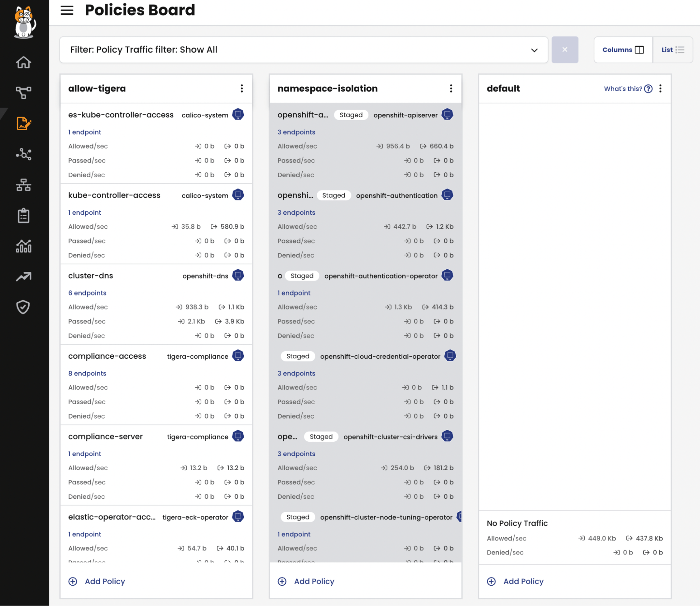Open the hamburger menu next to Policies Board
Image resolution: width=700 pixels, height=606 pixels.
67,10
